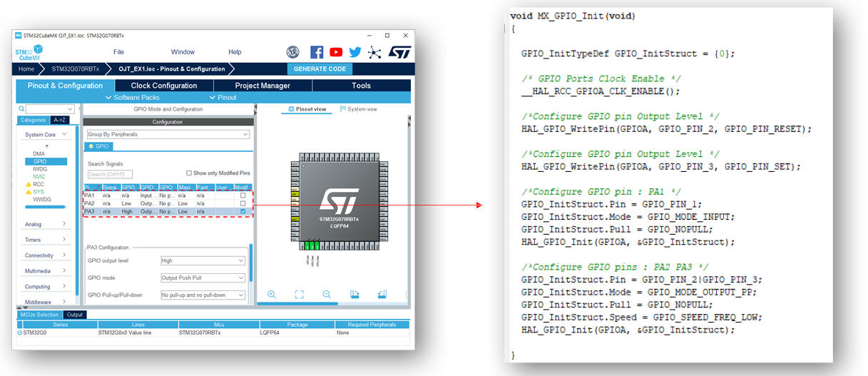Click the SYS warning triangle icon
The height and width of the screenshot is (376, 868).
pyautogui.click(x=29, y=192)
